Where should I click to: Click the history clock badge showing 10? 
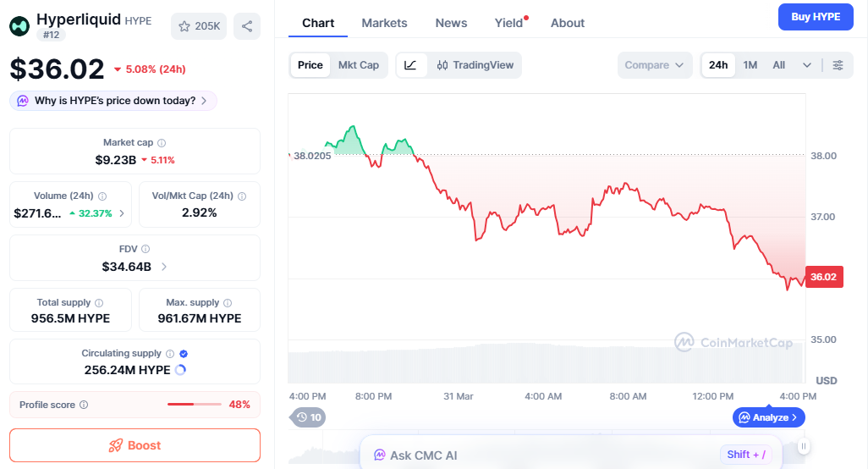(x=308, y=417)
